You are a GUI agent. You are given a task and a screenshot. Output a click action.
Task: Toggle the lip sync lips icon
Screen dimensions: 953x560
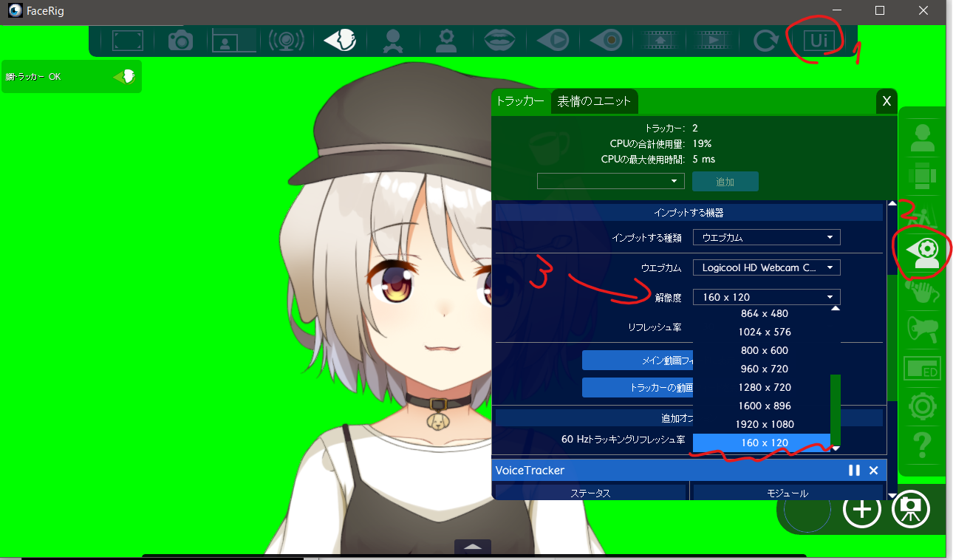(x=499, y=41)
